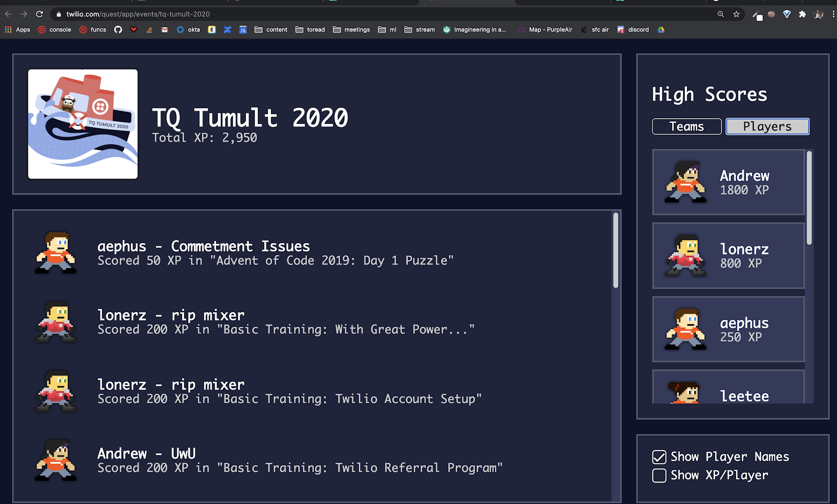Open the red heart bookmark

[134, 30]
